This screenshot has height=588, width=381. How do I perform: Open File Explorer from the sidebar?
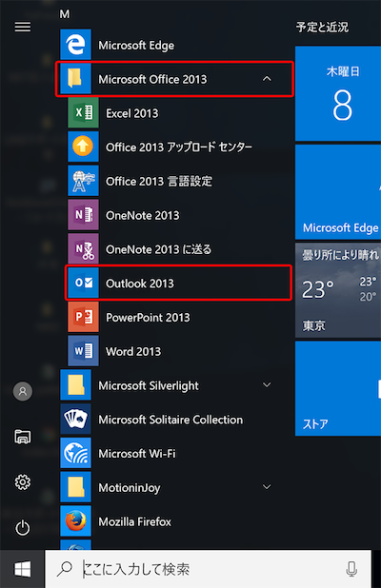pyautogui.click(x=23, y=437)
